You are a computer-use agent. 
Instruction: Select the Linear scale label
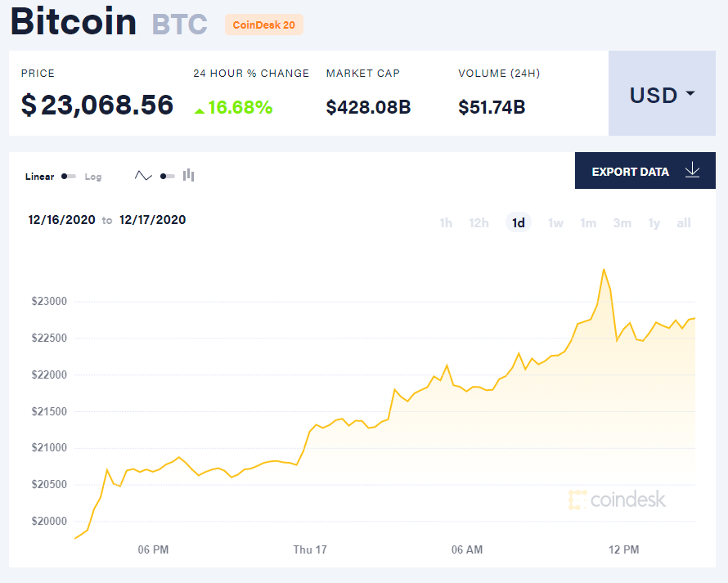[x=39, y=177]
